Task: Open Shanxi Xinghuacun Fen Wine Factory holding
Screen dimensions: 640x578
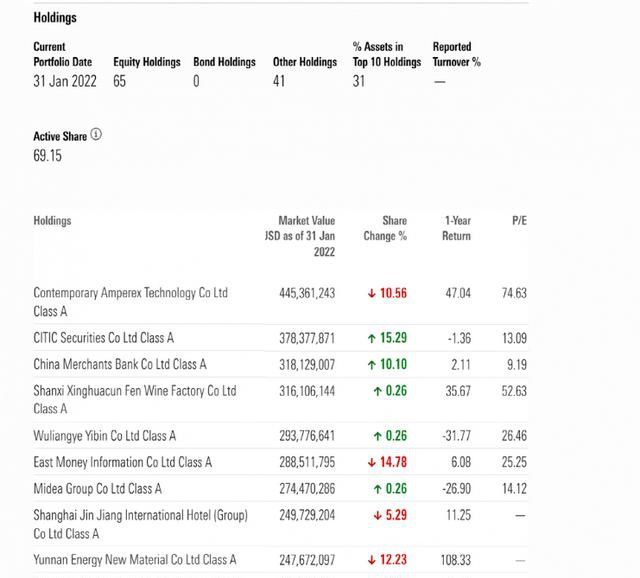Action: [135, 400]
